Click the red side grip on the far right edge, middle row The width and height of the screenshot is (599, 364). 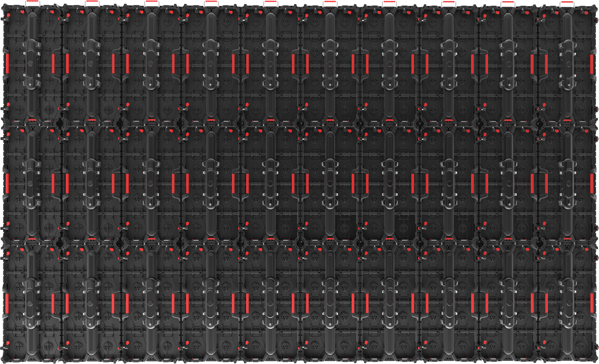click(x=592, y=184)
